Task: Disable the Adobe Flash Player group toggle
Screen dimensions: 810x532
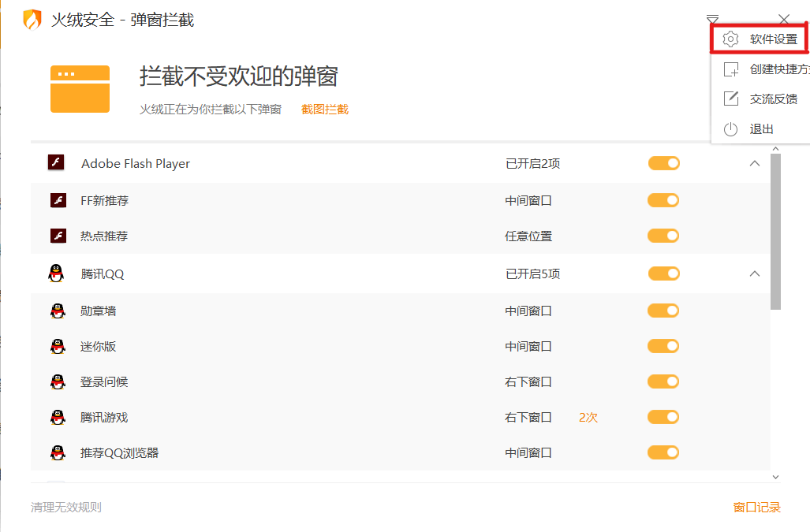Action: (663, 163)
